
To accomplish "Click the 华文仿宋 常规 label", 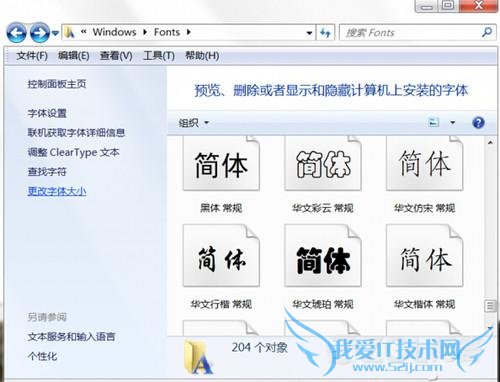I will pos(424,208).
